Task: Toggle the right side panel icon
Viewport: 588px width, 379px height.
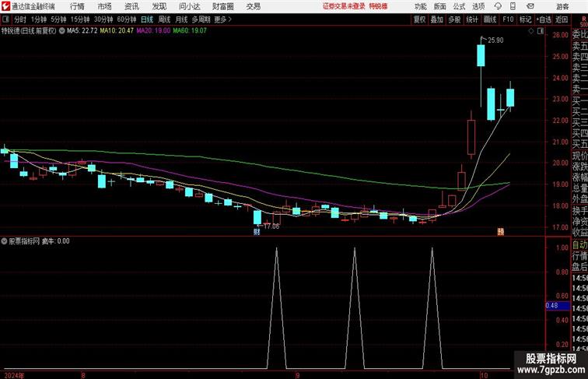Action: click(540, 31)
